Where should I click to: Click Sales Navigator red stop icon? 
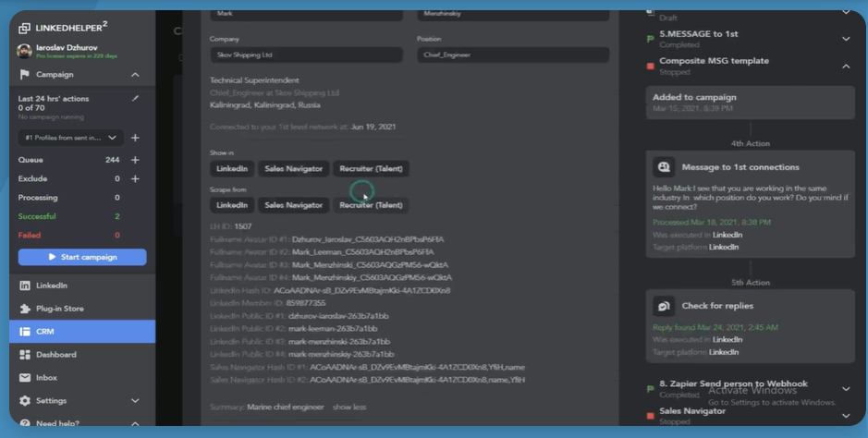[651, 416]
